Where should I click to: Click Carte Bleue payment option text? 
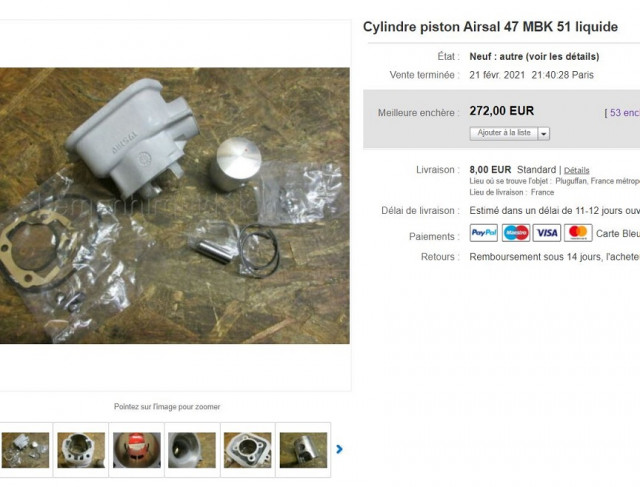[618, 233]
